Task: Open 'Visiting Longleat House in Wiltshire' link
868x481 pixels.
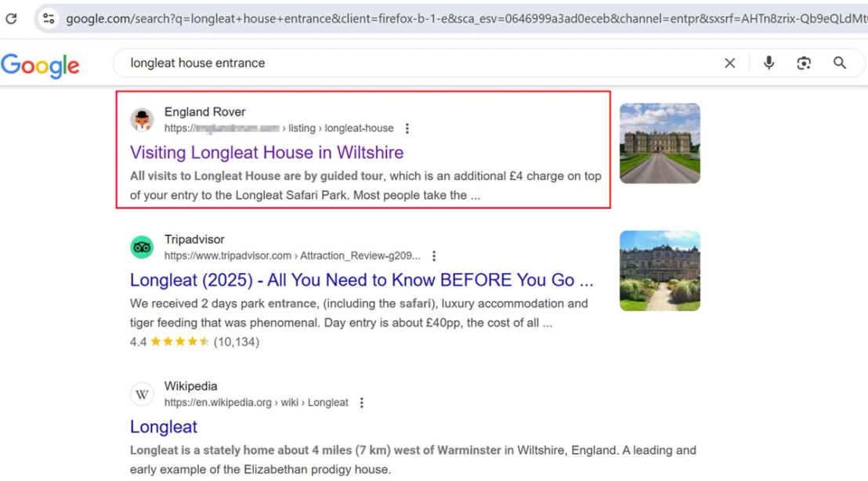Action: (267, 152)
